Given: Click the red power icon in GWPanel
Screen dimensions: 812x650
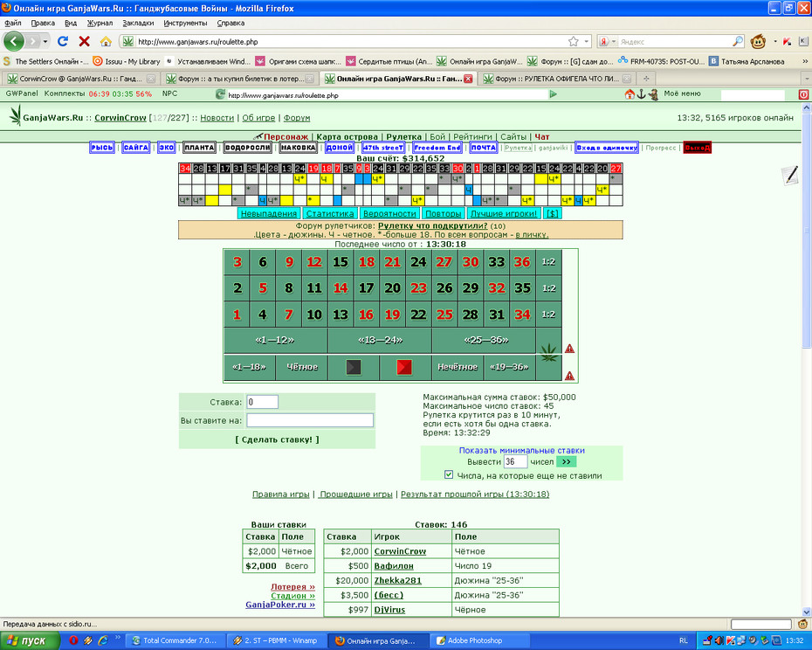Looking at the screenshot, I should pyautogui.click(x=803, y=94).
